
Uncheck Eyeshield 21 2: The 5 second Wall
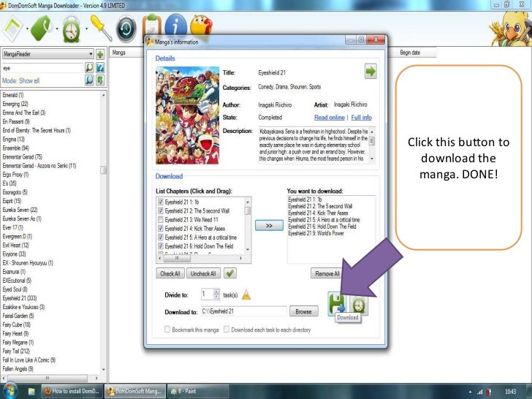(x=161, y=210)
